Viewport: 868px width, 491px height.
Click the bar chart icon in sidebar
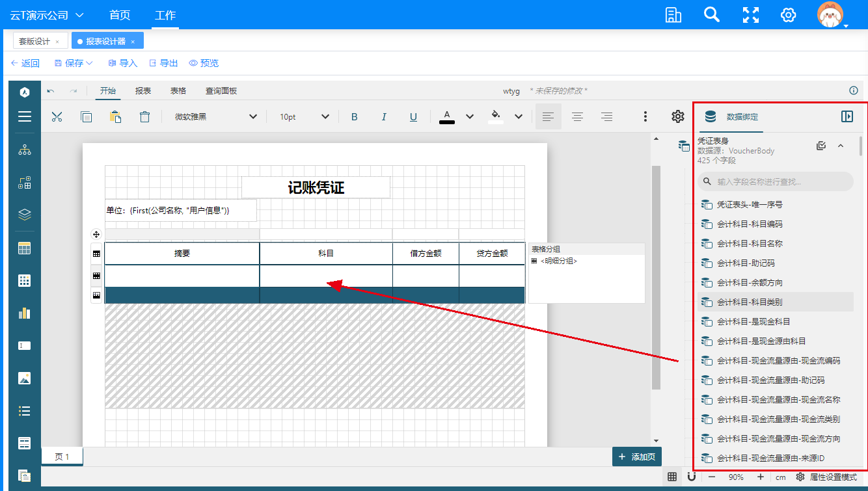click(x=25, y=313)
